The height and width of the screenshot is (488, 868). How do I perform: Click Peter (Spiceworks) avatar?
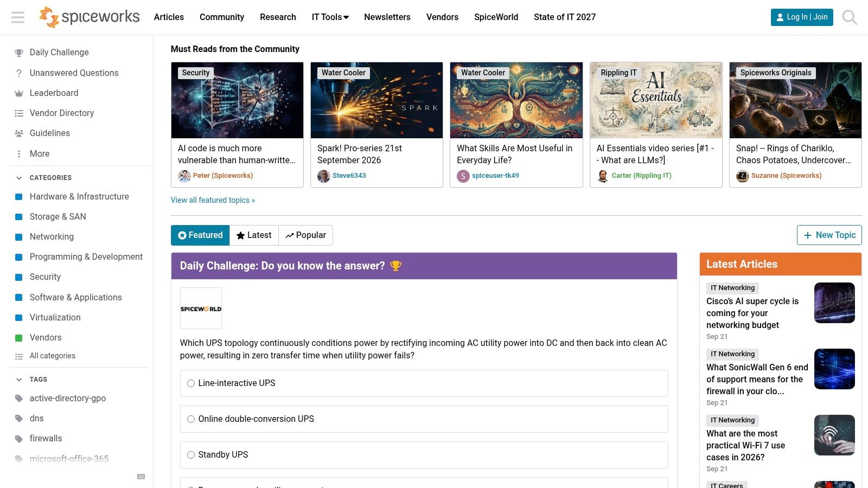184,176
